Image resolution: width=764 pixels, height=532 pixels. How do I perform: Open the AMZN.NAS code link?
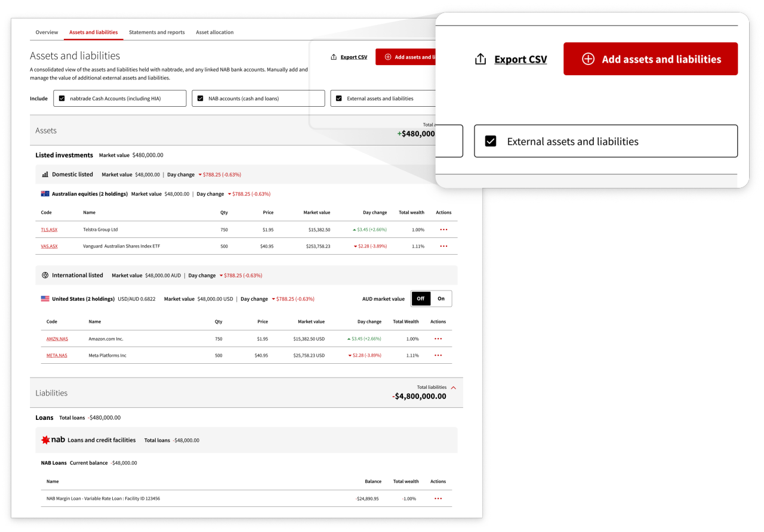(x=57, y=339)
